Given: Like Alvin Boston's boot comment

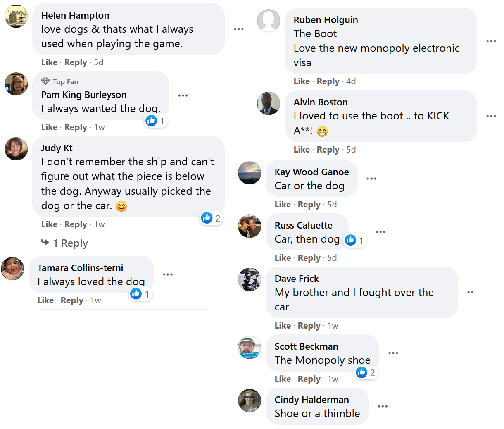Looking at the screenshot, I should coord(302,150).
